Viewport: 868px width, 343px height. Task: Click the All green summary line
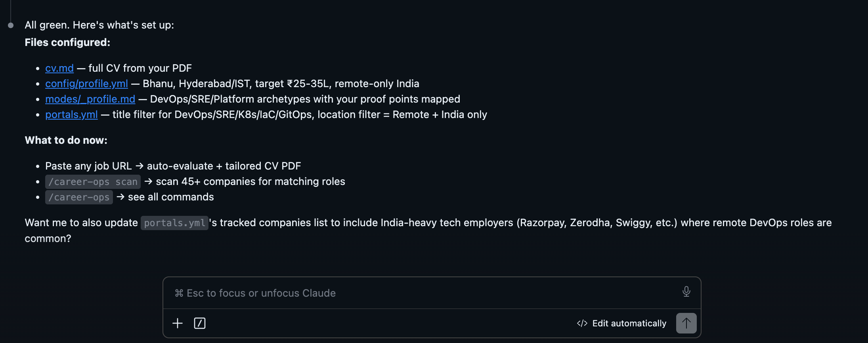tap(99, 25)
